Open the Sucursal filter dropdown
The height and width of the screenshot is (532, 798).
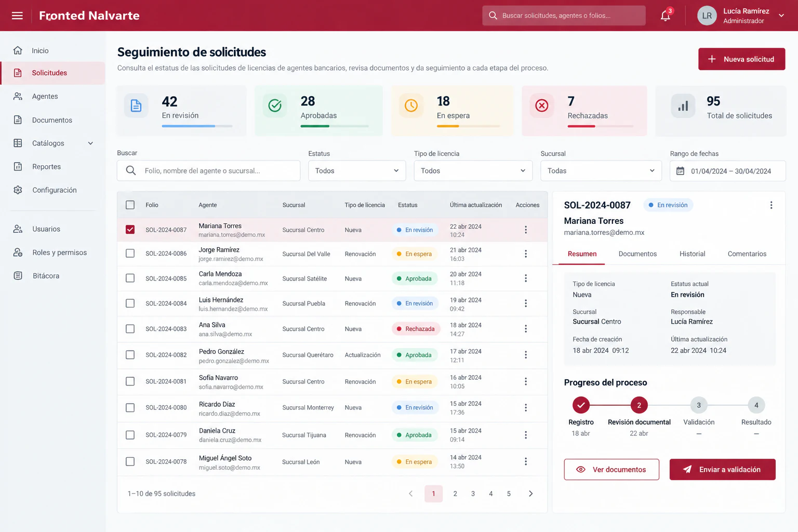[601, 171]
